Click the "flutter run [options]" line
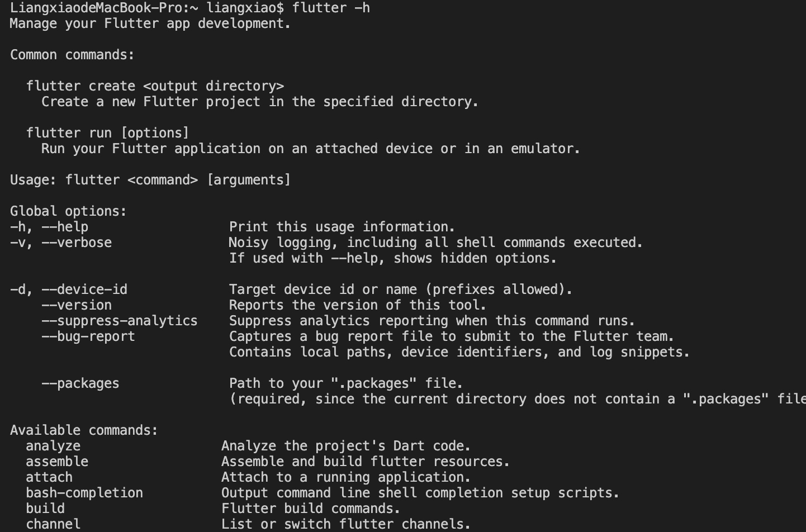Image resolution: width=806 pixels, height=532 pixels. (107, 133)
